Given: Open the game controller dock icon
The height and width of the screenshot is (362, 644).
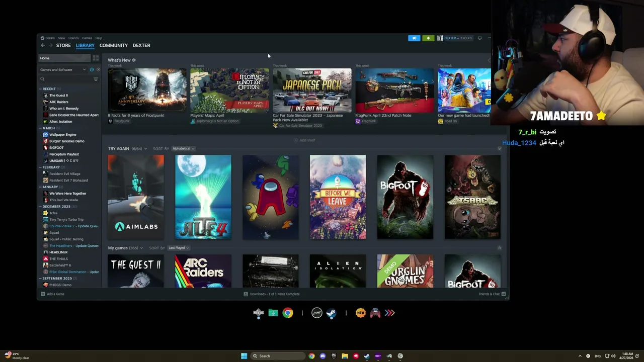Looking at the screenshot, I should pyautogui.click(x=375, y=313).
